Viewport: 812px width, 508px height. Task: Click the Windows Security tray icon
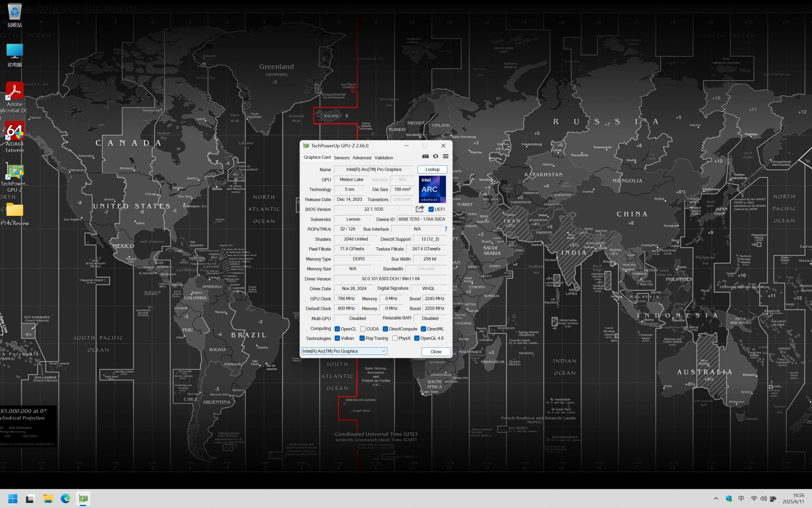click(x=729, y=498)
